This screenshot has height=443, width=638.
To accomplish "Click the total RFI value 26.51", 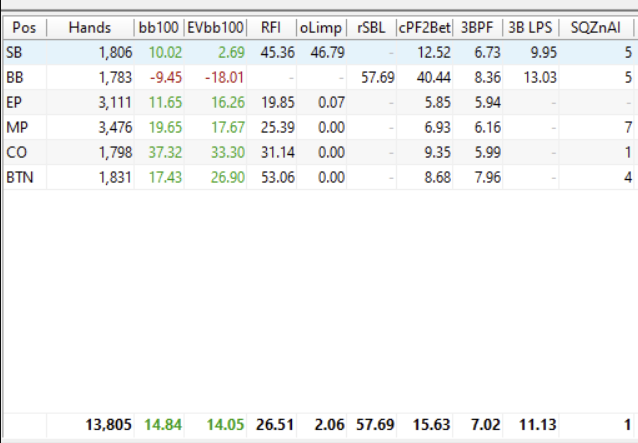I will [x=275, y=425].
